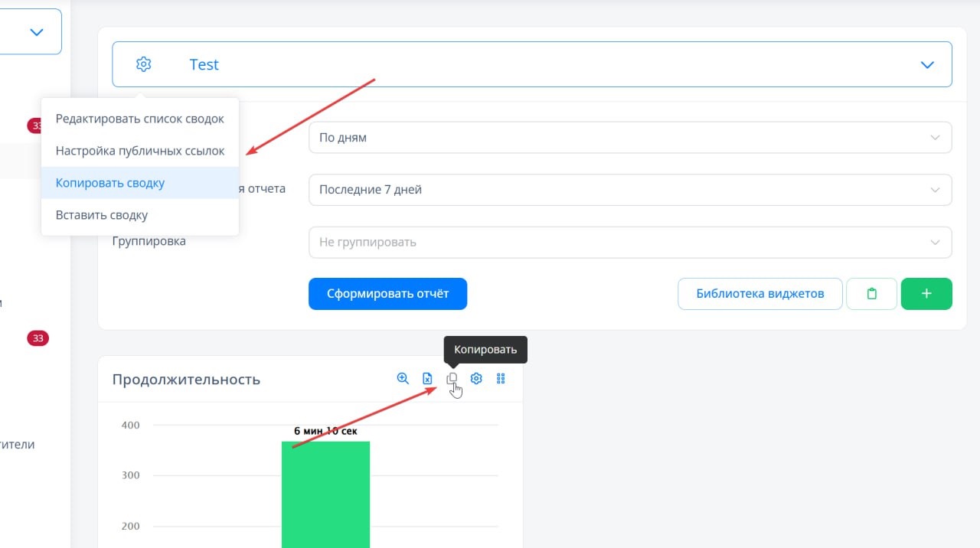The height and width of the screenshot is (548, 980).
Task: Add a new widget with the plus button
Action: coord(926,294)
